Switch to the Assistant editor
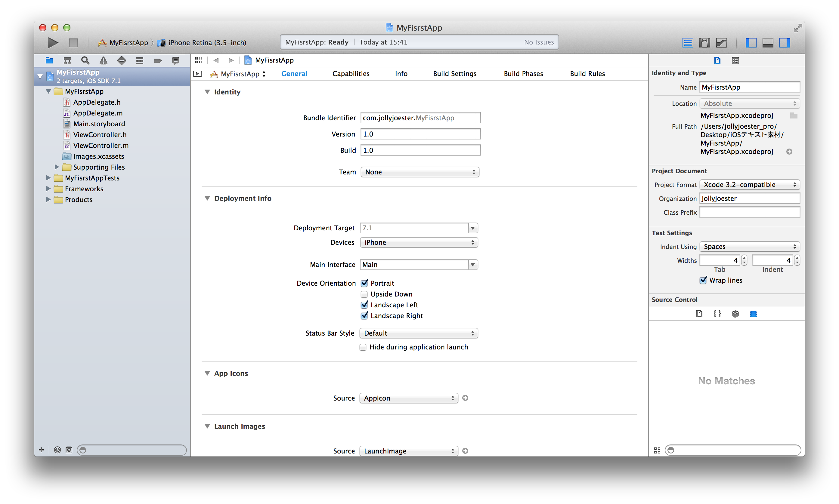 click(704, 42)
